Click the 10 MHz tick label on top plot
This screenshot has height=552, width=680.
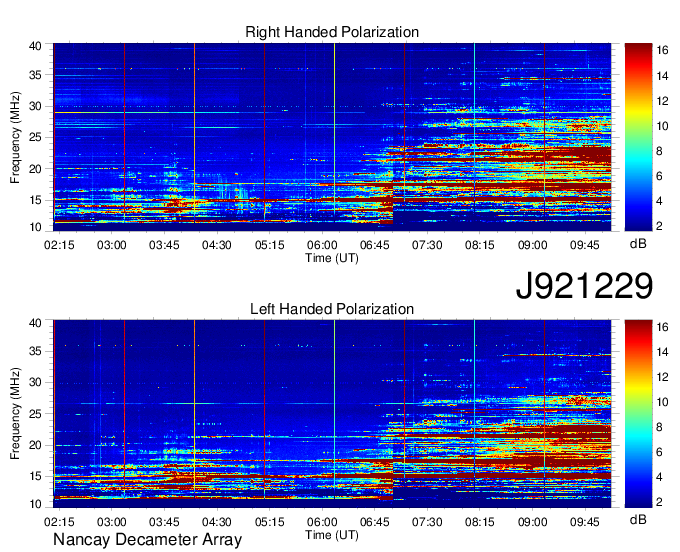(x=35, y=228)
